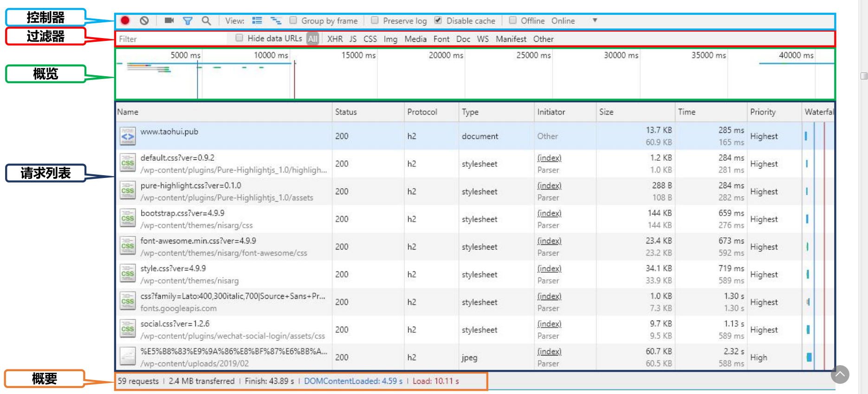Click waterfall bar of jpeg request
868x394 pixels.
click(x=809, y=357)
